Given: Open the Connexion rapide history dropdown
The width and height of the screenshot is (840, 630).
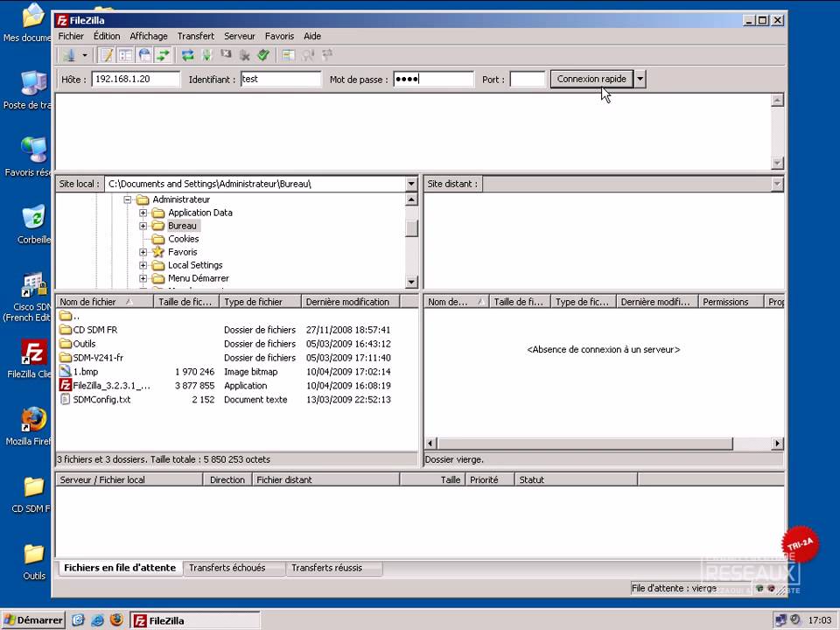Looking at the screenshot, I should [640, 80].
